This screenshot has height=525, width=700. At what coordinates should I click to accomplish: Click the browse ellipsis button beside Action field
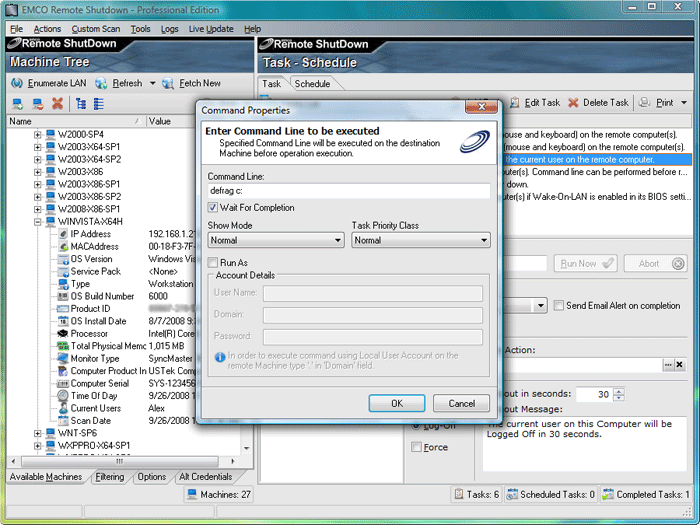click(668, 365)
